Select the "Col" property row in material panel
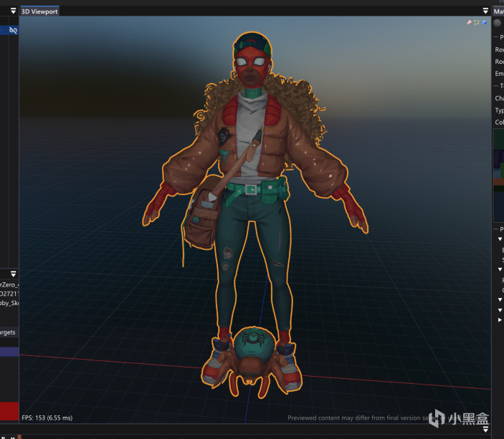 pyautogui.click(x=499, y=122)
